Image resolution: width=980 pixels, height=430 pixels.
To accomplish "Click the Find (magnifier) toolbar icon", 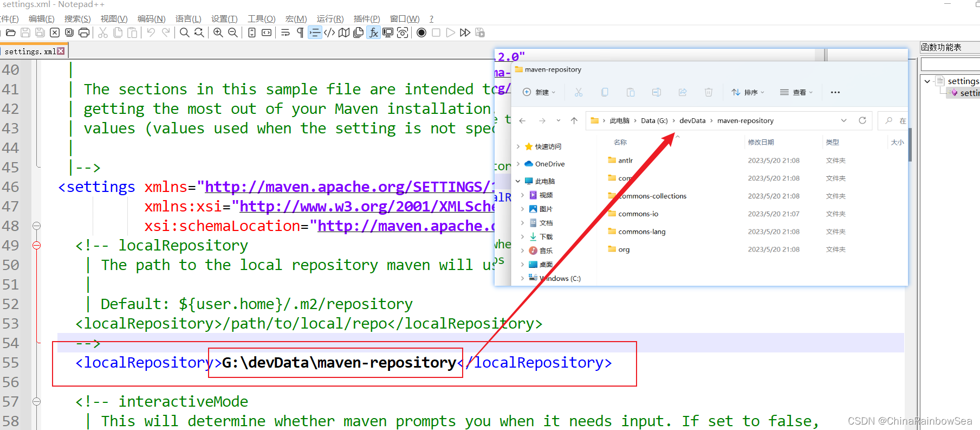I will pyautogui.click(x=184, y=33).
